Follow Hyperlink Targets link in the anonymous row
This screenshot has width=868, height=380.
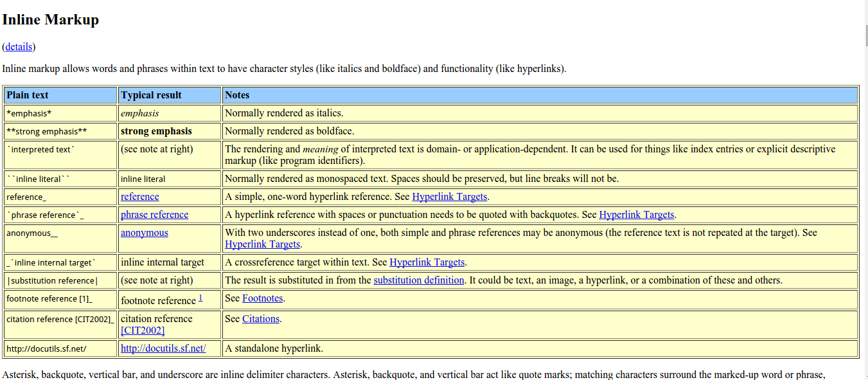pos(262,244)
